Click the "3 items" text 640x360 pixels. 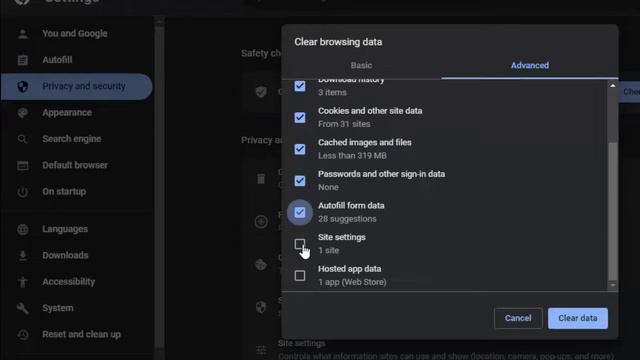pyautogui.click(x=332, y=93)
